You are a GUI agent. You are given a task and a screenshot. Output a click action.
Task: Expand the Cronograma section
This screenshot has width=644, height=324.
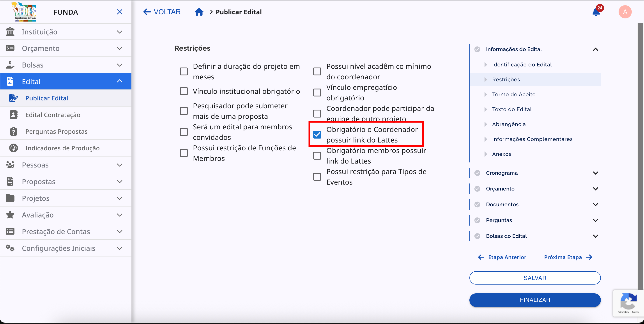coord(596,173)
